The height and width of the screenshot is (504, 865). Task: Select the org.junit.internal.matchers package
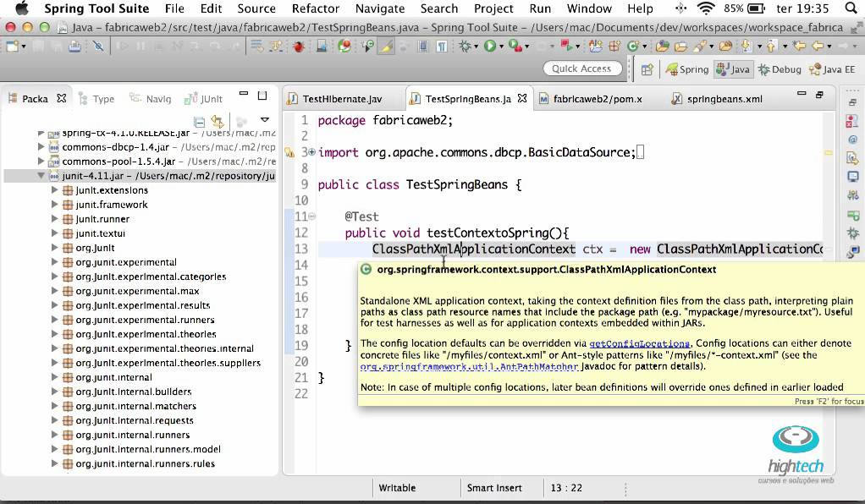[135, 406]
